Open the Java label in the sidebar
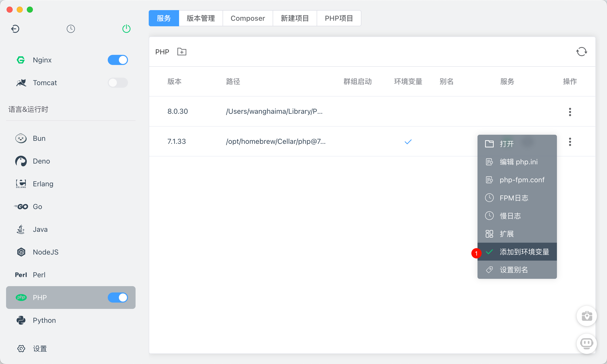 point(40,229)
